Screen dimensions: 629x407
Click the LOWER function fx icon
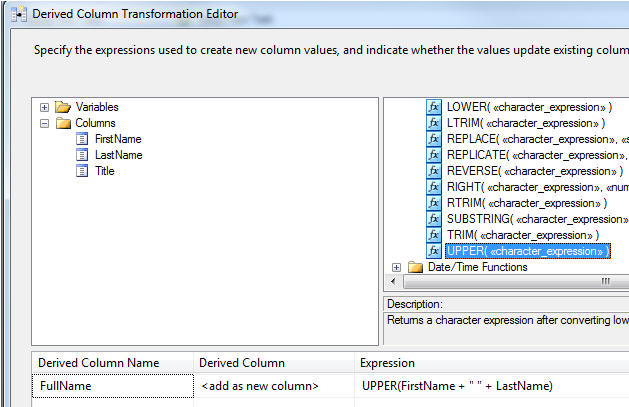pyautogui.click(x=434, y=107)
